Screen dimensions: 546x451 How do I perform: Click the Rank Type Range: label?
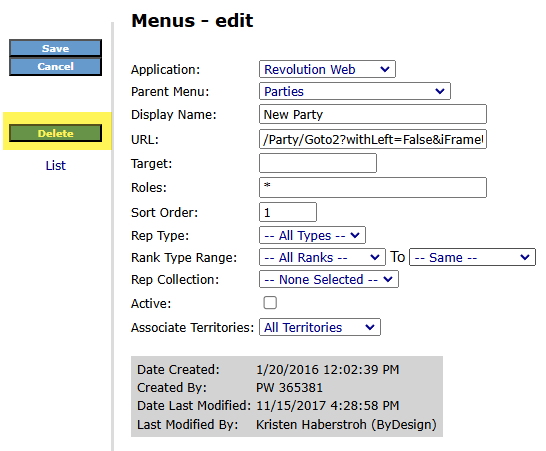(184, 258)
